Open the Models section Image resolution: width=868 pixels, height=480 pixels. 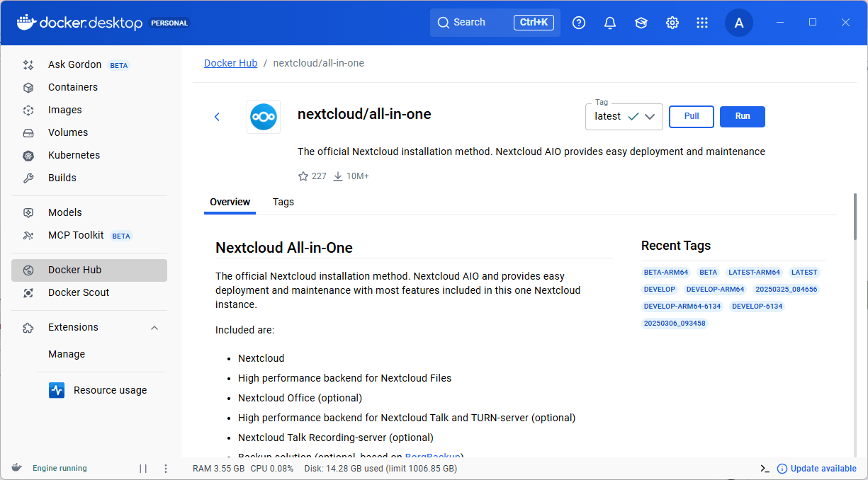(x=64, y=212)
